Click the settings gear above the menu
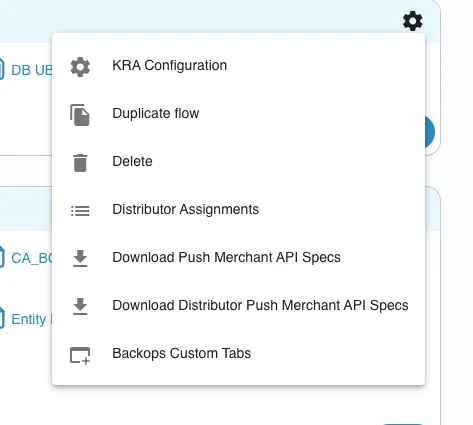The width and height of the screenshot is (473, 425). 413,21
